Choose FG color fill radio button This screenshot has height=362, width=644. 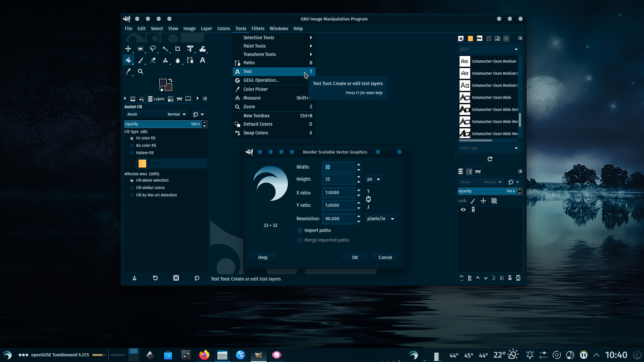coord(132,138)
